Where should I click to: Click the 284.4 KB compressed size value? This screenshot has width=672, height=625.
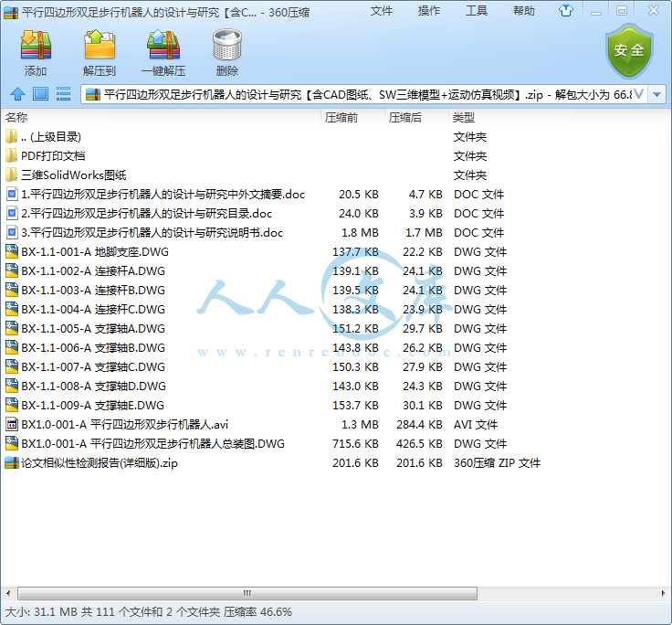pos(419,424)
